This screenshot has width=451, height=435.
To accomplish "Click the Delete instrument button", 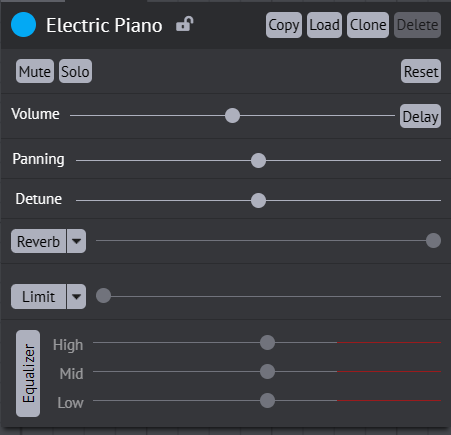I will 418,25.
